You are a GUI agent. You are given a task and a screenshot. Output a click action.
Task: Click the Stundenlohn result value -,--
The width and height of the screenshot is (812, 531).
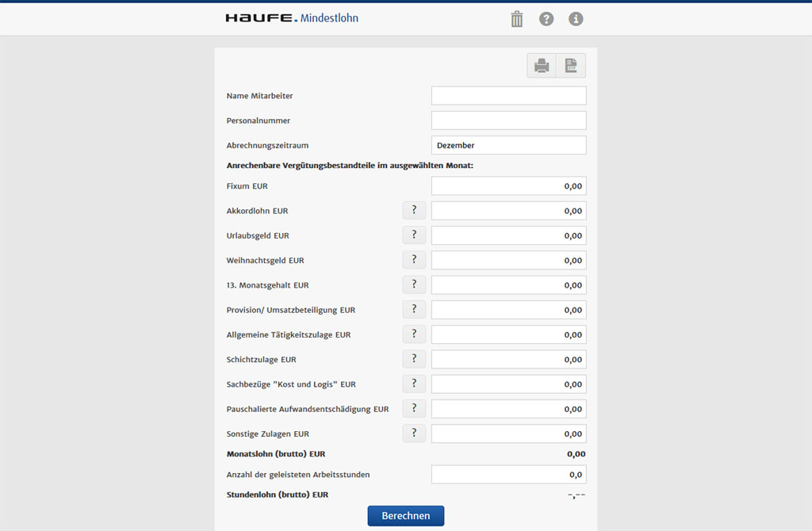click(x=576, y=495)
